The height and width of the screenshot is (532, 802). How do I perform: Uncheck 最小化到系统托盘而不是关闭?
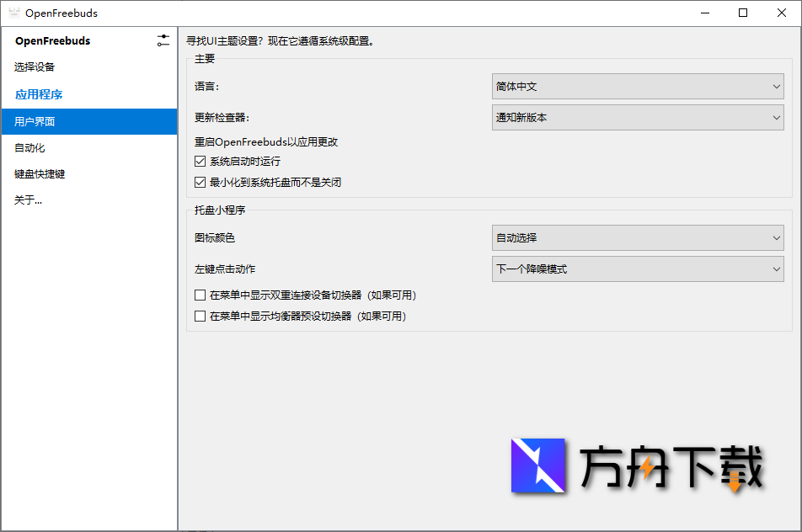200,182
